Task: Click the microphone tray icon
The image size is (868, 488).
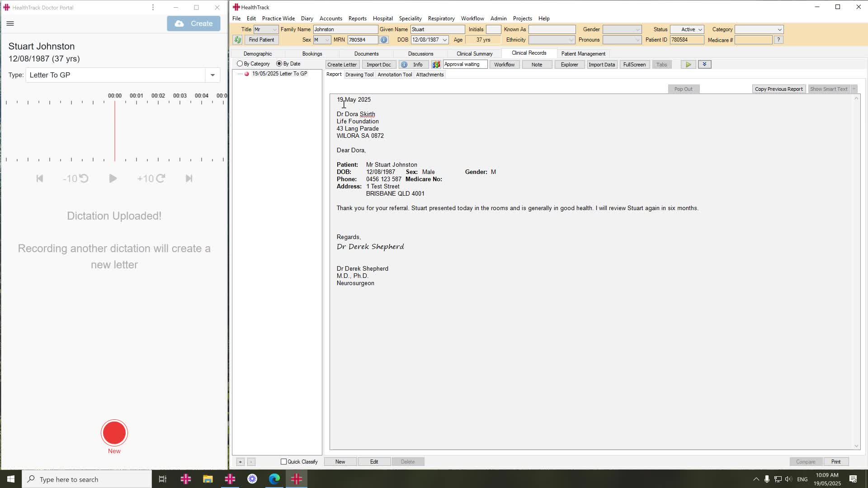Action: click(x=767, y=479)
